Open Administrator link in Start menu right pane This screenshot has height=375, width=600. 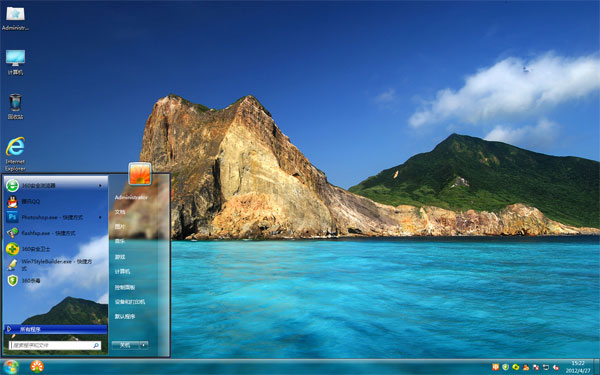point(131,197)
